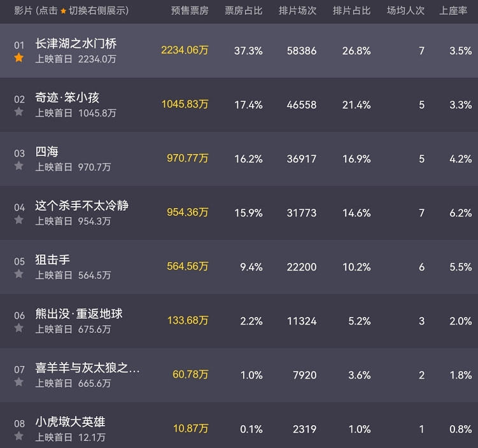Screen dimensions: 478x448
Task: Click the 排片场次 column header
Action: [x=297, y=11]
